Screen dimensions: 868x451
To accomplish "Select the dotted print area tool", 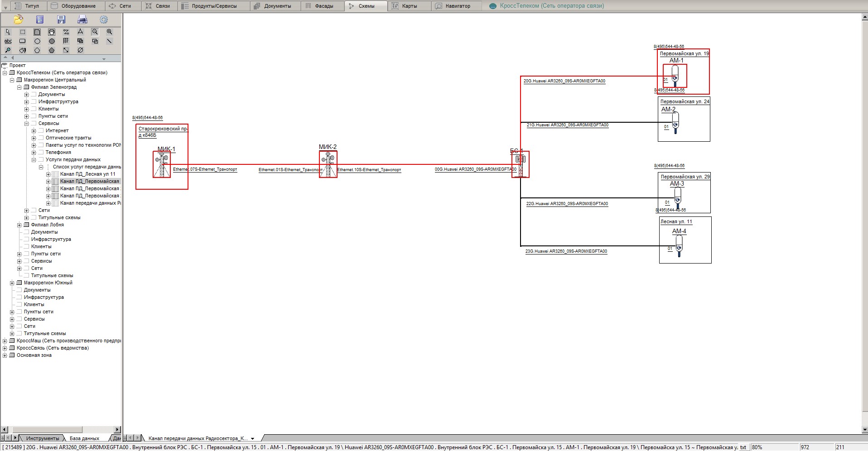I will (52, 32).
